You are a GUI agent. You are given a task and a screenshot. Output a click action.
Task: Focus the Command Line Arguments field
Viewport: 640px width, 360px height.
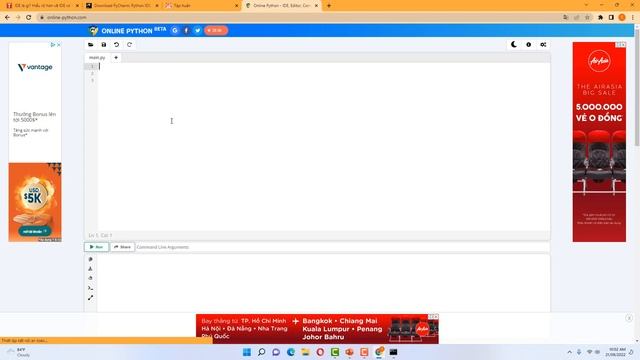342,247
